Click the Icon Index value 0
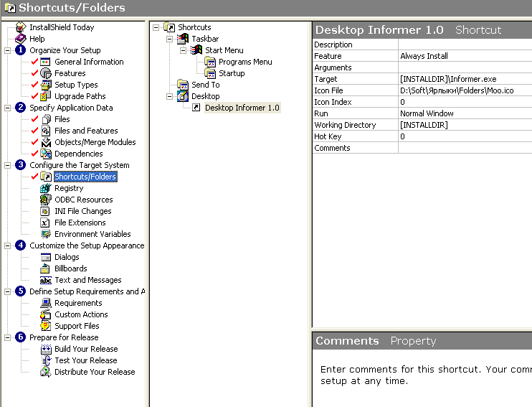532x407 pixels. point(465,102)
